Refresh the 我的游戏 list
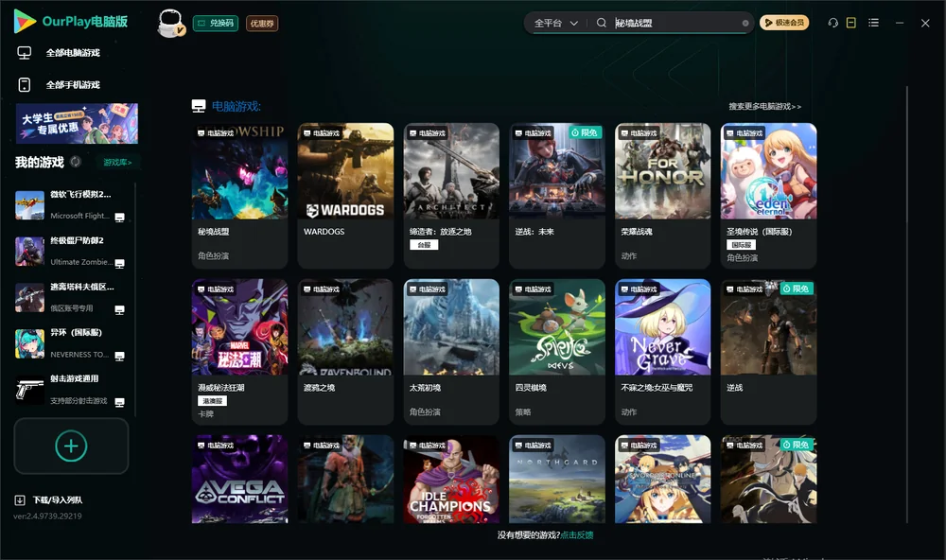The width and height of the screenshot is (946, 560). pyautogui.click(x=76, y=162)
